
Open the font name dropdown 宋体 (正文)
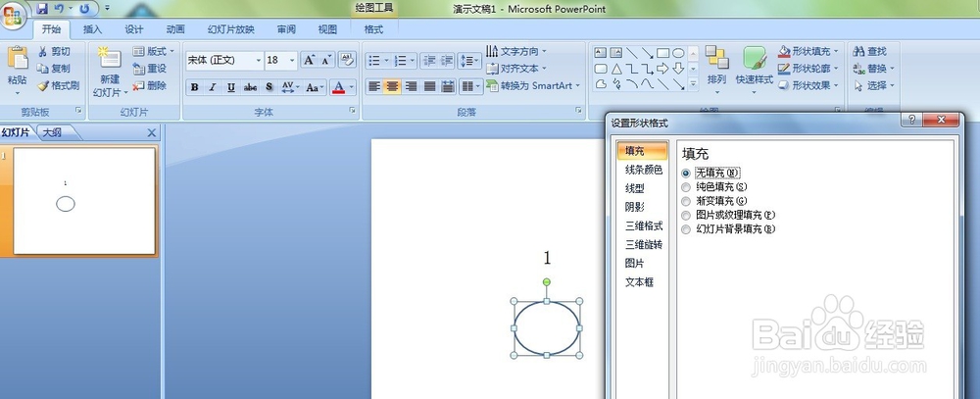(x=258, y=61)
